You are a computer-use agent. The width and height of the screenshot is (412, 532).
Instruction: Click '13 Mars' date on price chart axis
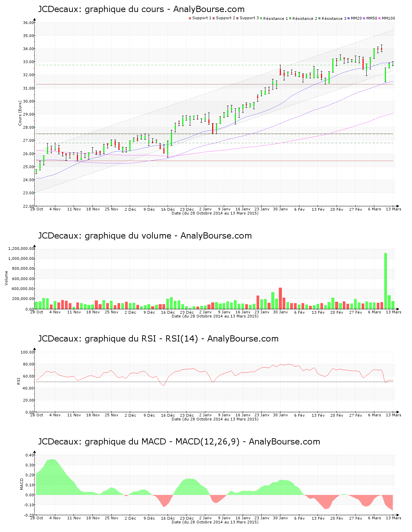(393, 209)
